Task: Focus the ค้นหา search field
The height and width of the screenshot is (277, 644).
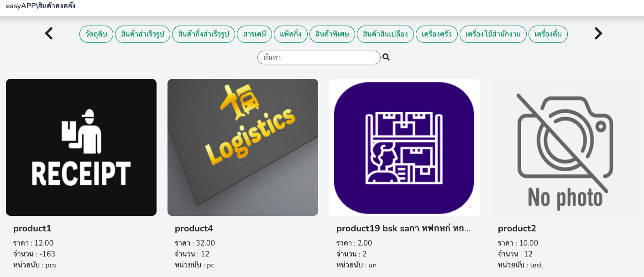Action: (x=319, y=57)
